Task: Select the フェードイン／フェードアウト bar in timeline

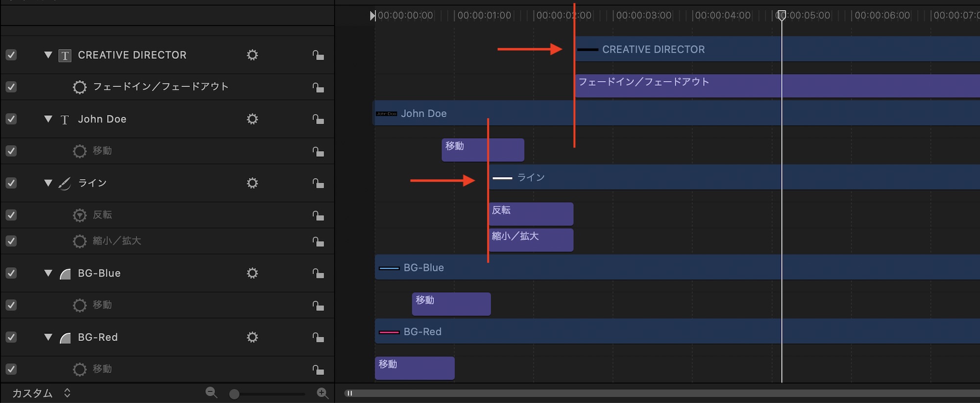Action: tap(778, 86)
